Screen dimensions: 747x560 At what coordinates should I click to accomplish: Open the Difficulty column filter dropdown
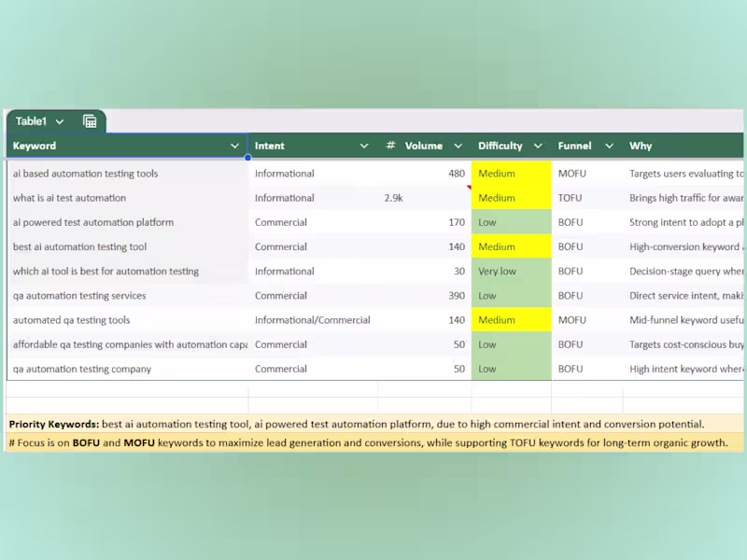coord(538,146)
